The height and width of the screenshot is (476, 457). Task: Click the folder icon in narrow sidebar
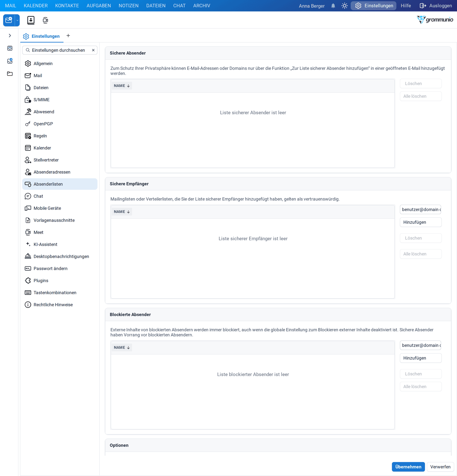tap(10, 74)
